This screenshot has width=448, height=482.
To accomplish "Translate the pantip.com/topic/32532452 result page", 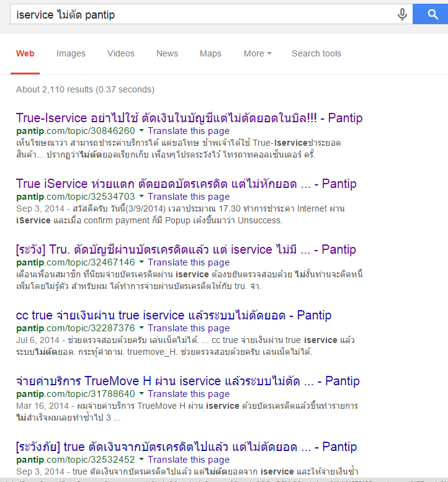I will pos(189,460).
